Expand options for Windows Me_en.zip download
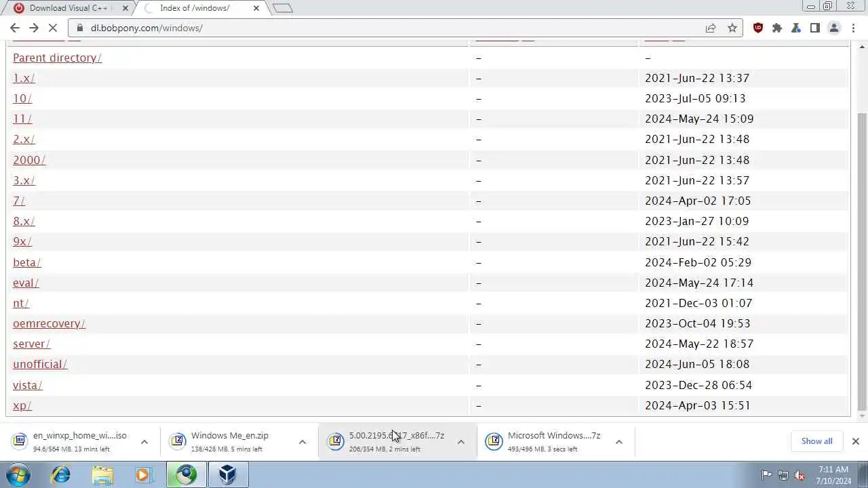868x488 pixels. [302, 442]
